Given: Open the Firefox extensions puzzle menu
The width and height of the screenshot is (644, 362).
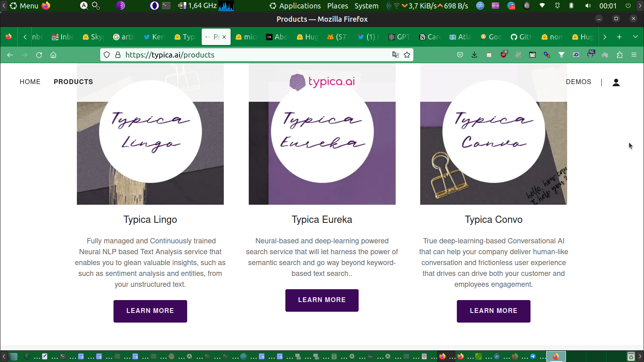Looking at the screenshot, I should coord(619,55).
